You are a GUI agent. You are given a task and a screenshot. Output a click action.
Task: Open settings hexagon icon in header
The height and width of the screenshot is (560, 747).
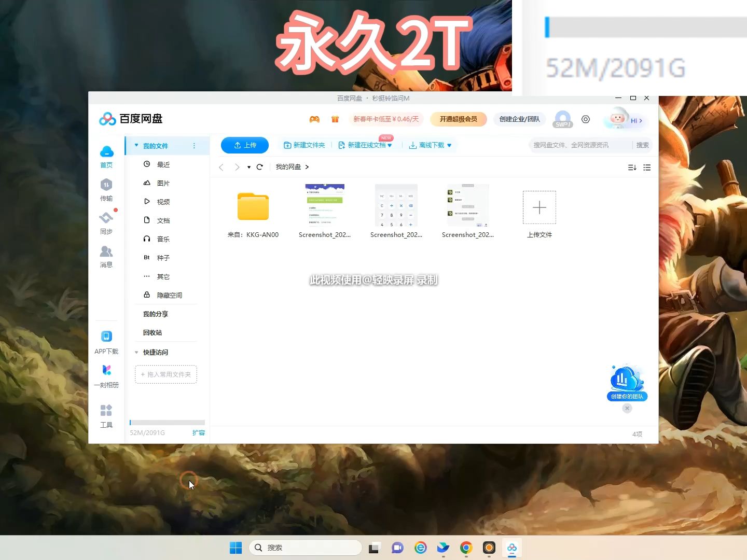[x=586, y=119]
